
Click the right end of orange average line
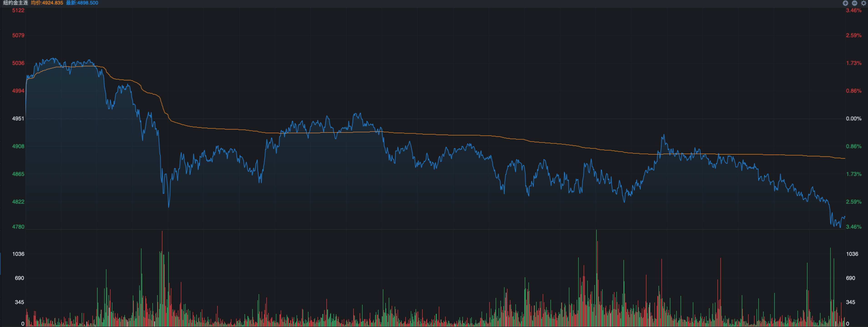(x=844, y=158)
